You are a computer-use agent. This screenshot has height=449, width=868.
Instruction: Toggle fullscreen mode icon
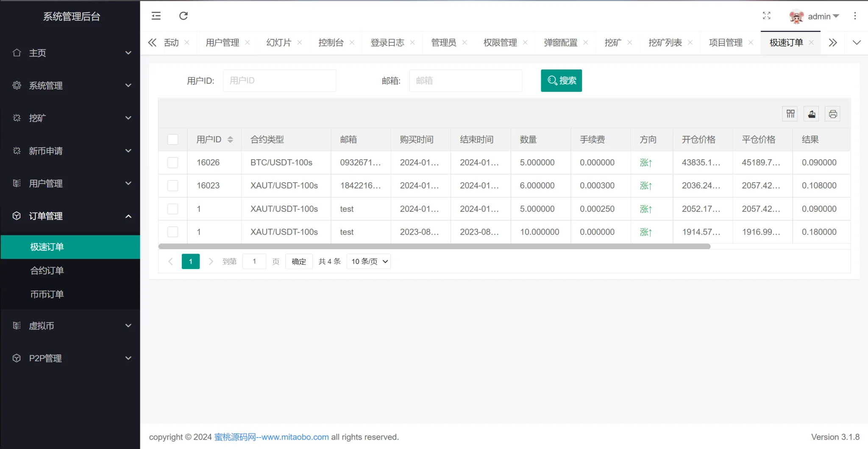click(x=766, y=16)
